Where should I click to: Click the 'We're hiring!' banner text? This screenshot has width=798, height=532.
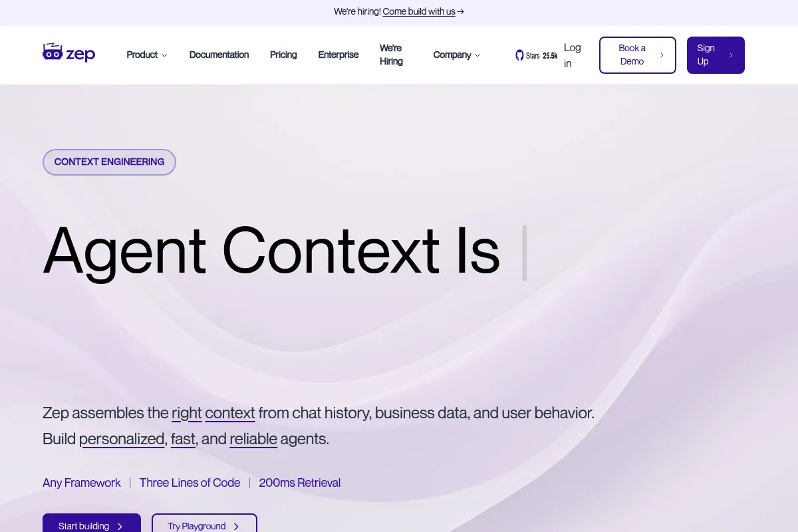(357, 11)
